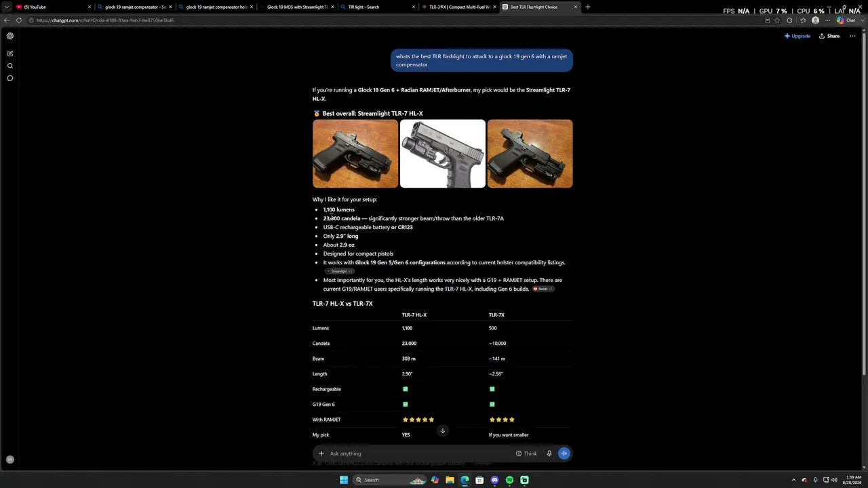Viewport: 868px width, 488px height.
Task: Open the browser profile avatar
Action: 815,20
